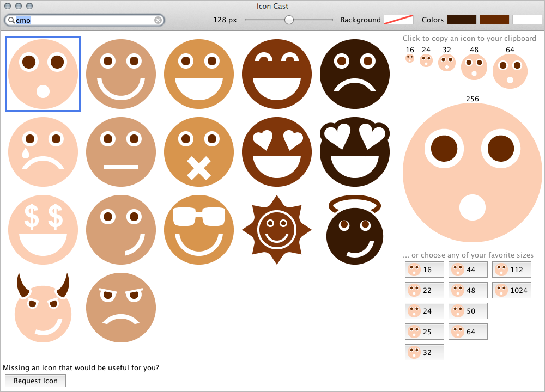Select the dark brown sad emoticon
Screen dimensions: 545x392
(x=355, y=74)
